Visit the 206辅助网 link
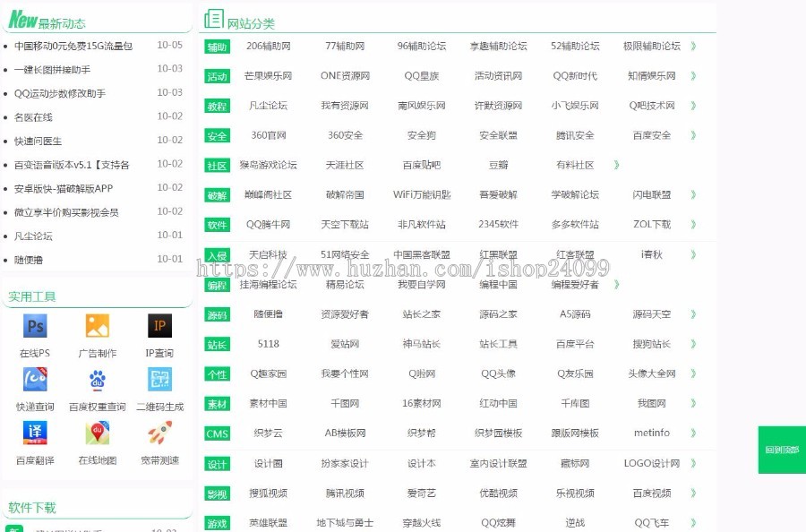Viewport: 806px width, 532px height. 268,46
